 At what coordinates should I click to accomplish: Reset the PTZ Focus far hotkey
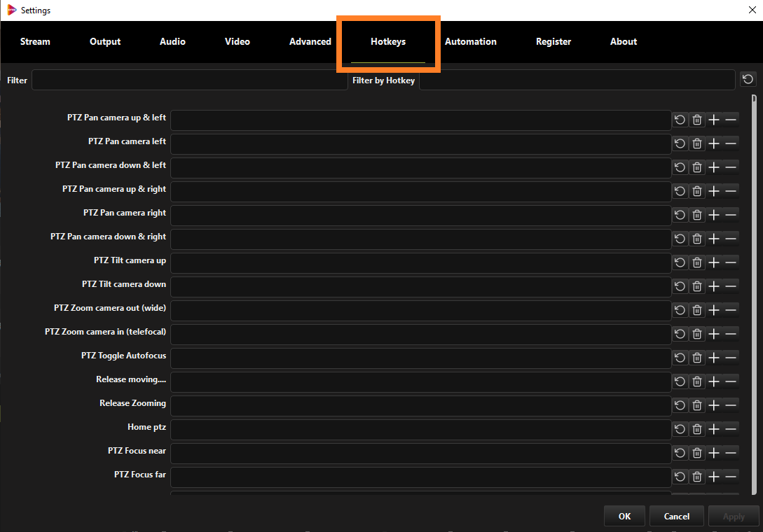pos(680,477)
